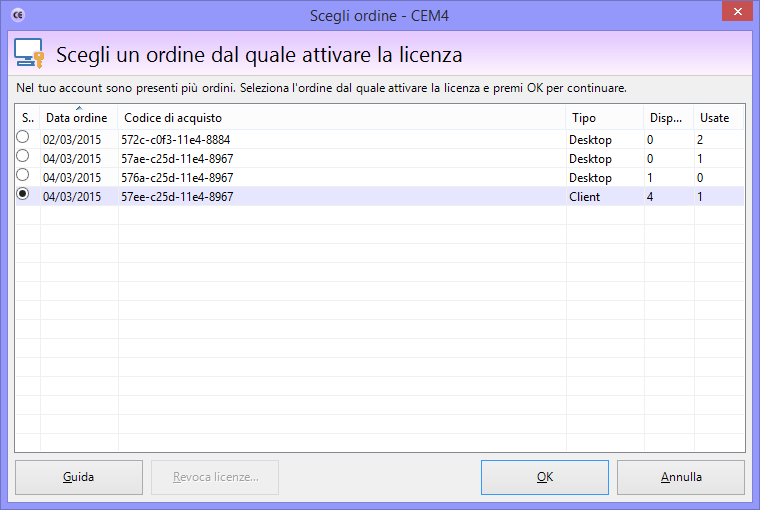
Task: Click used value 2 in 572c-c0f3 row
Action: [700, 140]
